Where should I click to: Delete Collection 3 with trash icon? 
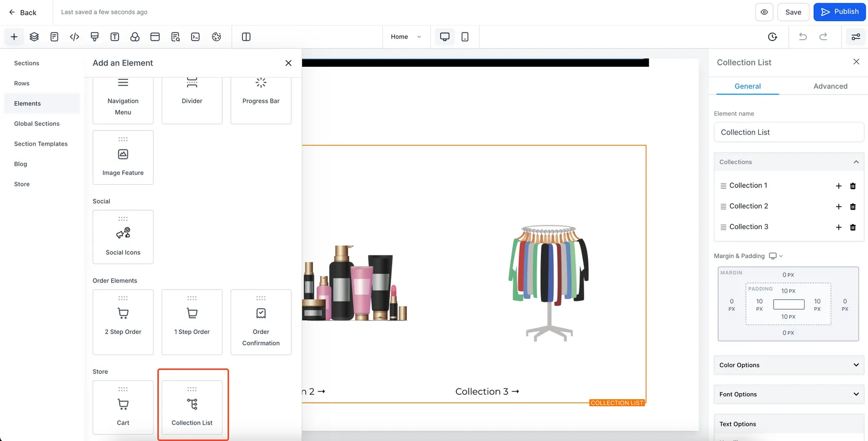tap(853, 227)
